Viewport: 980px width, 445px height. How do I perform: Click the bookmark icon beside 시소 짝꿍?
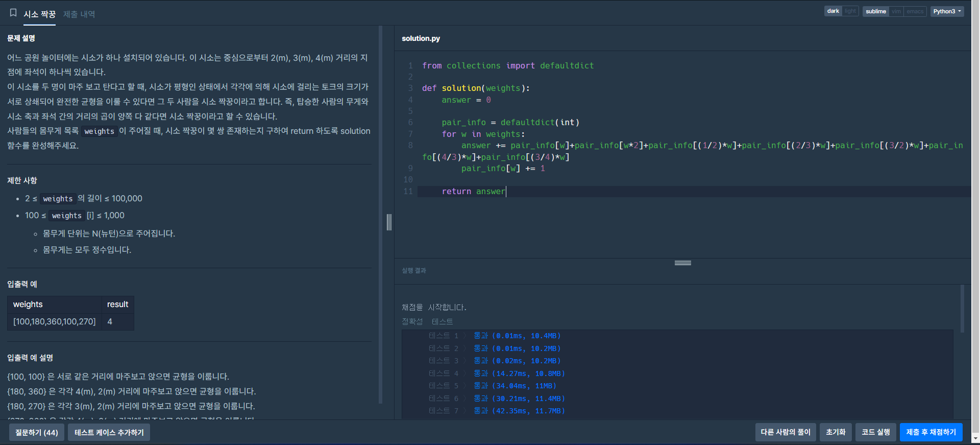pyautogui.click(x=13, y=13)
